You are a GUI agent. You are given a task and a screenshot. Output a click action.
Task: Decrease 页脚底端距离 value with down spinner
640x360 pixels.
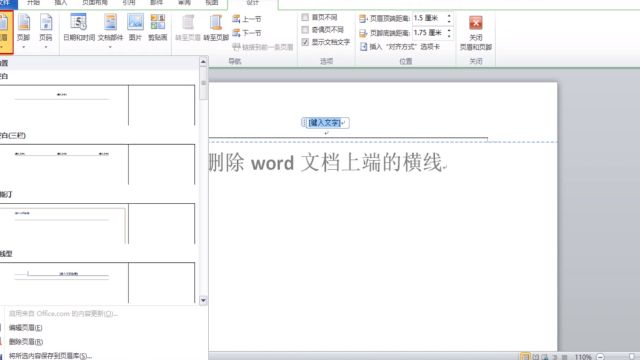(449, 36)
